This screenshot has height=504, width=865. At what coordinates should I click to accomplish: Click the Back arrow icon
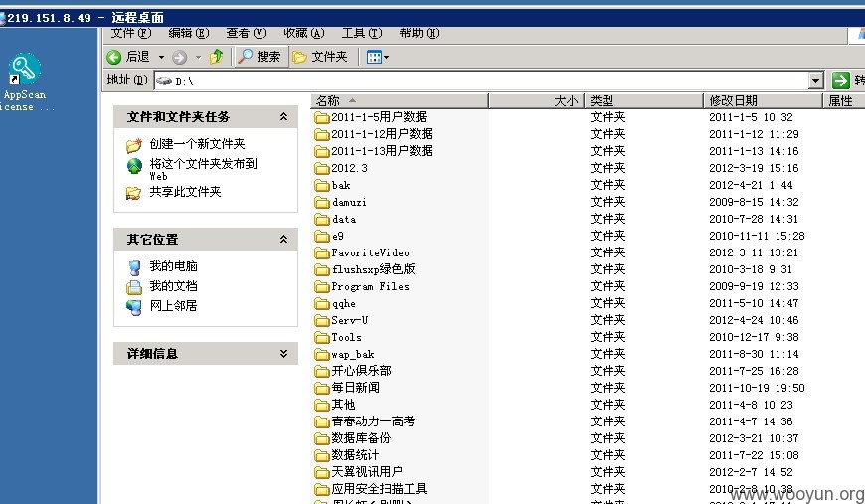coord(114,57)
